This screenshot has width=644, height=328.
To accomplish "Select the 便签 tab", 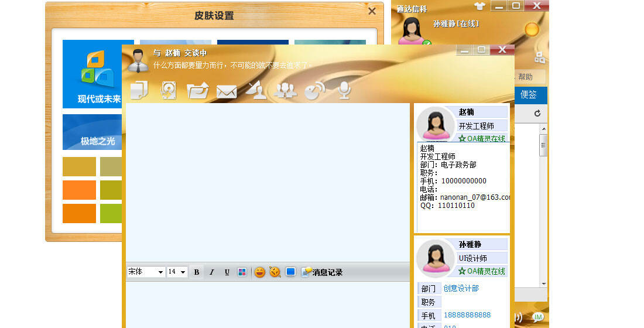I will pyautogui.click(x=529, y=94).
